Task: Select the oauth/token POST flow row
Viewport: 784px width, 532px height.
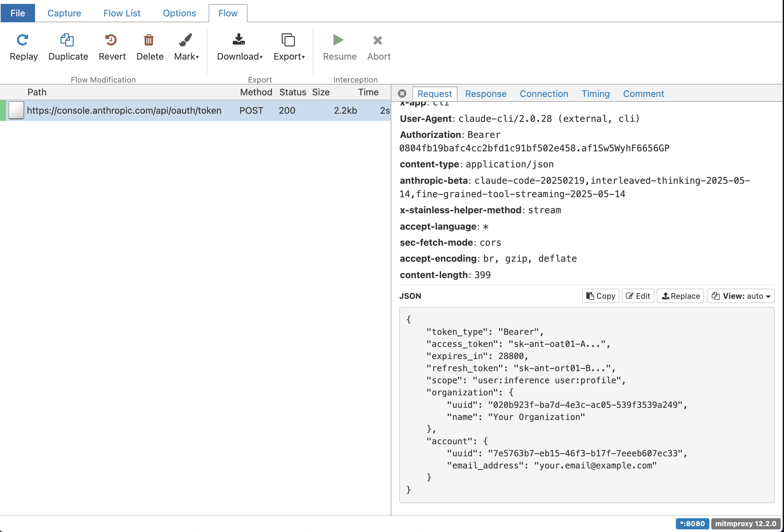Action: tap(124, 111)
